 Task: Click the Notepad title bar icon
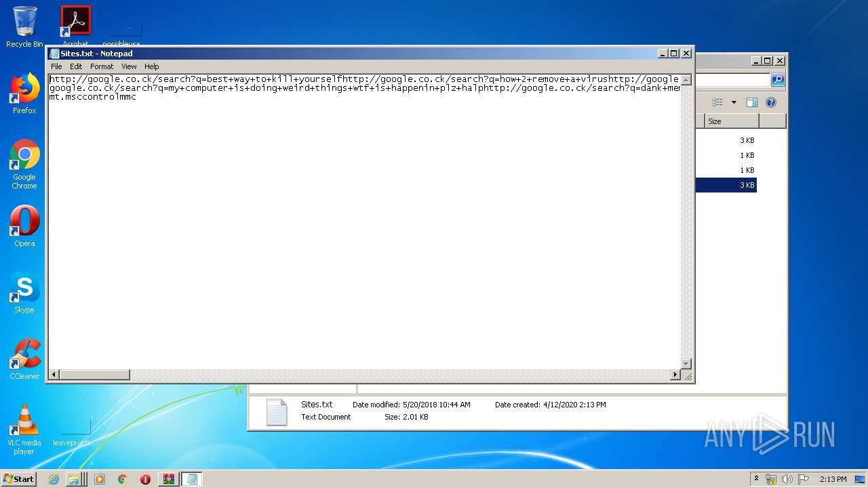click(x=55, y=54)
